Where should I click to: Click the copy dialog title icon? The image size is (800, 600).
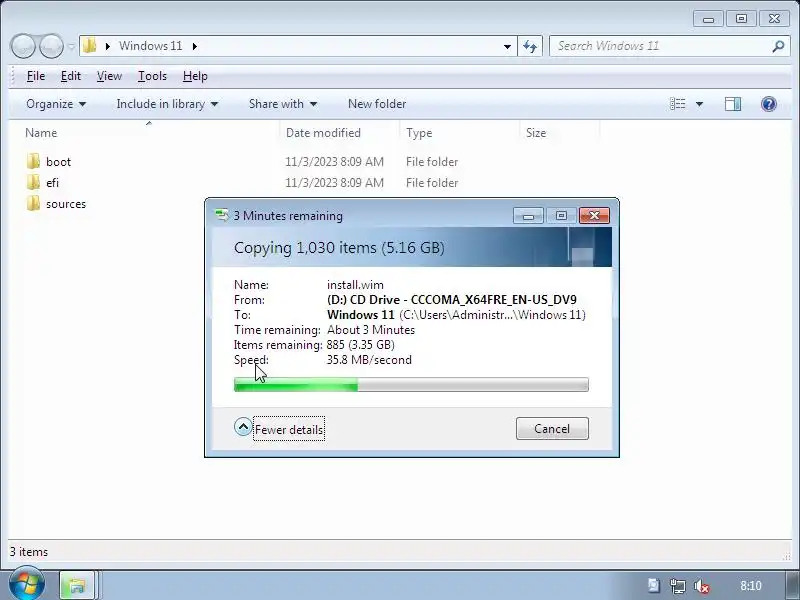pyautogui.click(x=221, y=215)
